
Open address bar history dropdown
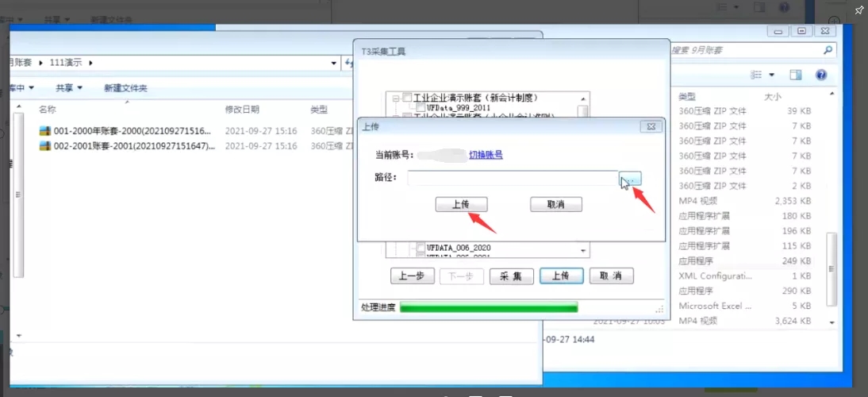click(x=334, y=63)
